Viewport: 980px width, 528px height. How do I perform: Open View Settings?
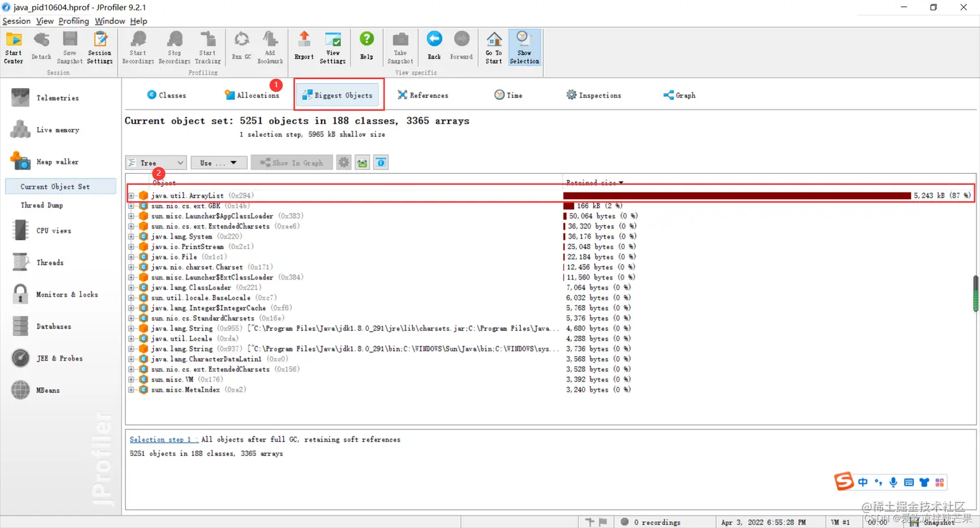tap(332, 47)
